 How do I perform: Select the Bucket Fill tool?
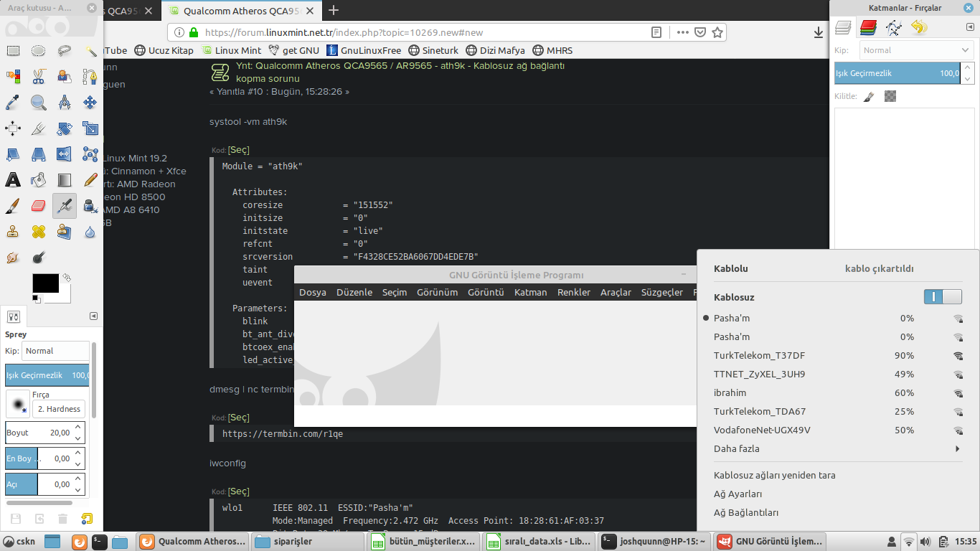point(39,180)
